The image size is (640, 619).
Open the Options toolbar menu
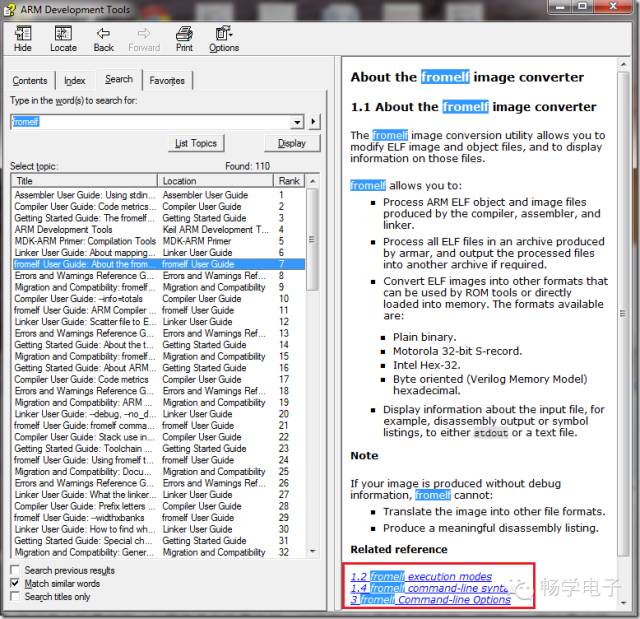coord(224,39)
